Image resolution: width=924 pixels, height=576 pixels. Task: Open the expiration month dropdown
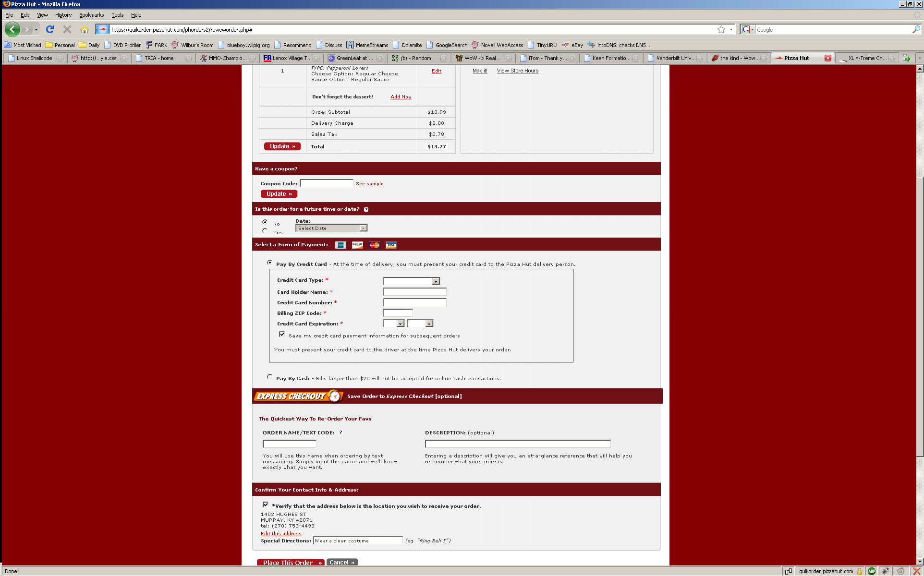(394, 324)
